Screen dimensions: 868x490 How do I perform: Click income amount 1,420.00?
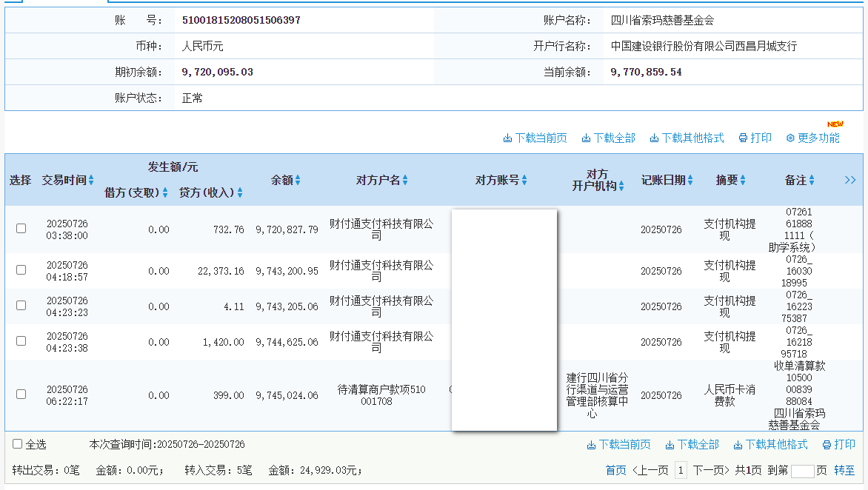pyautogui.click(x=223, y=343)
